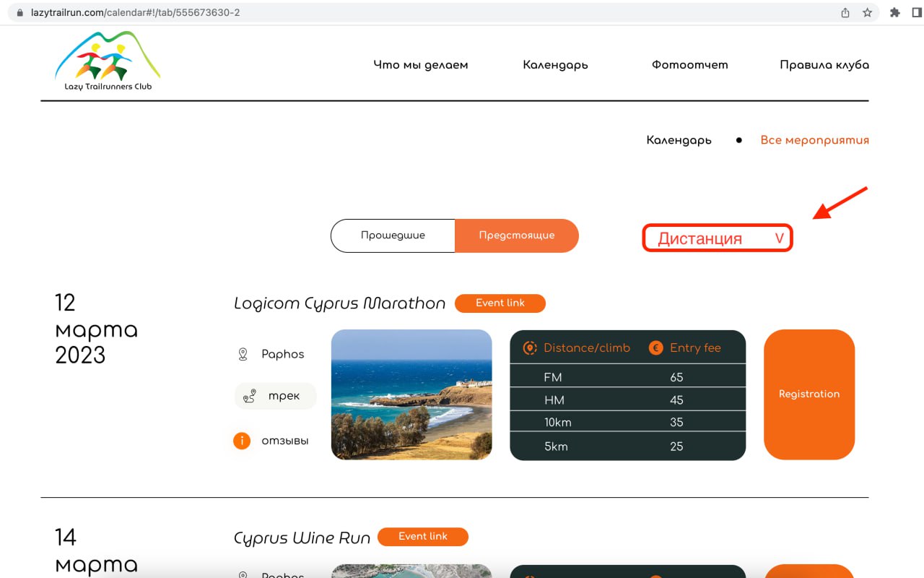This screenshot has height=578, width=924.
Task: Open Что мы делаем page
Action: tap(420, 65)
